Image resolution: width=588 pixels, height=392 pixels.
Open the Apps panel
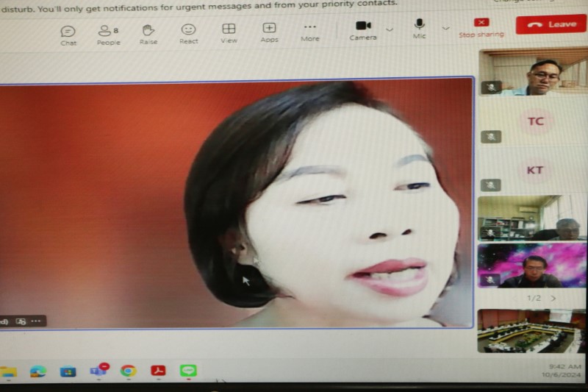pyautogui.click(x=269, y=32)
